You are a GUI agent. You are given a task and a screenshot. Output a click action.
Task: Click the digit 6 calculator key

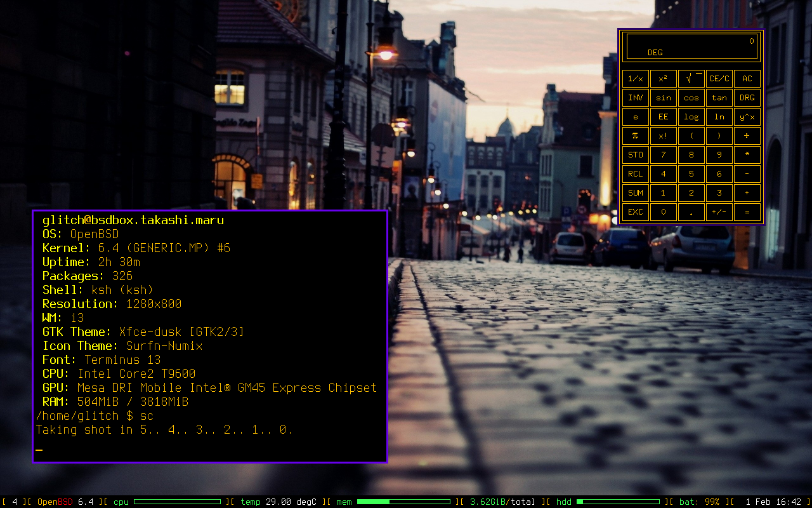pyautogui.click(x=719, y=174)
